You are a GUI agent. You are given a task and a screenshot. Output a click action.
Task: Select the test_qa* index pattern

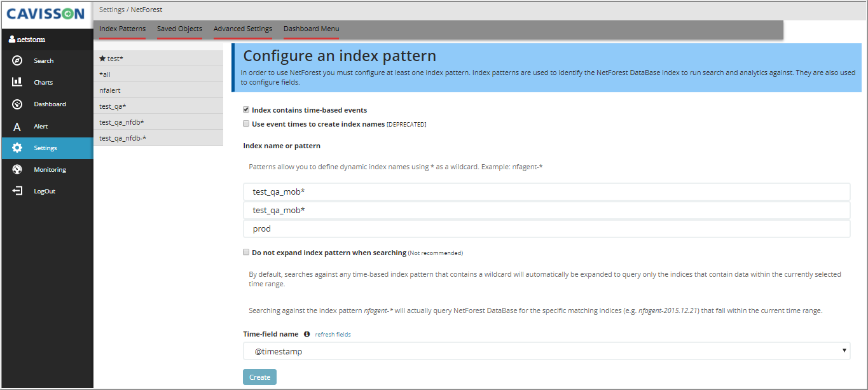(x=158, y=106)
